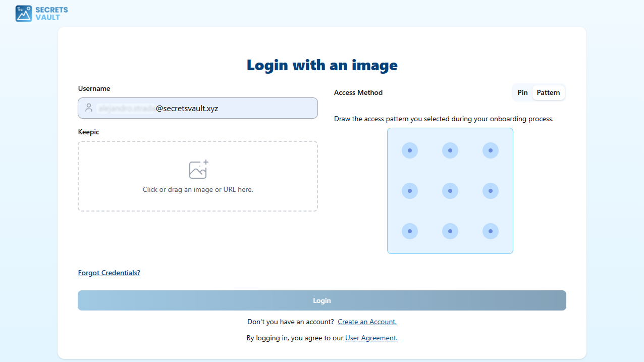The width and height of the screenshot is (644, 362).
Task: Open the Create an Account link
Action: 367,322
